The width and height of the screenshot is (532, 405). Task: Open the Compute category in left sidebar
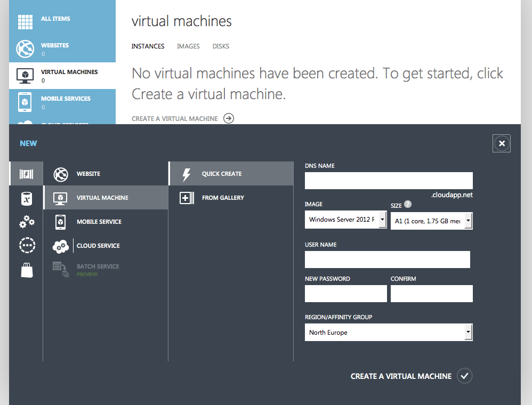point(26,173)
